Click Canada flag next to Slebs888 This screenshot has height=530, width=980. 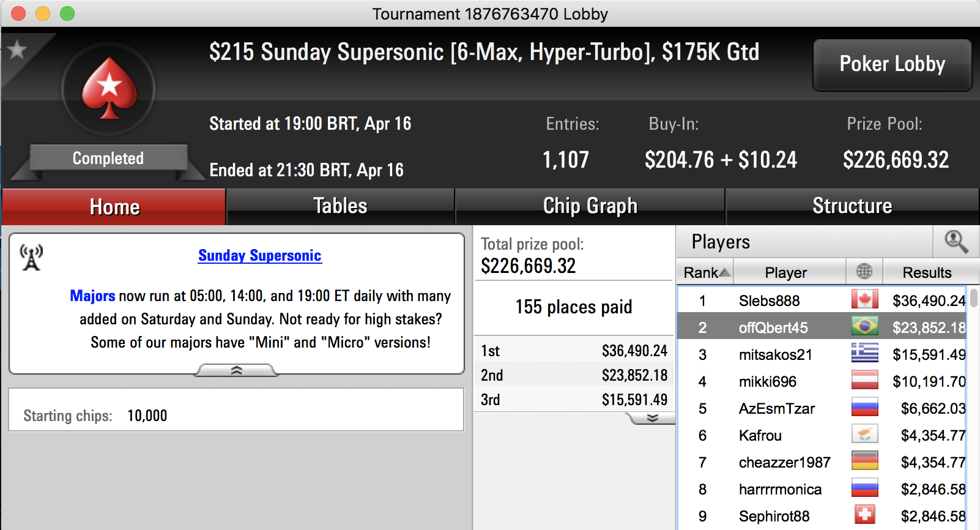point(864,300)
